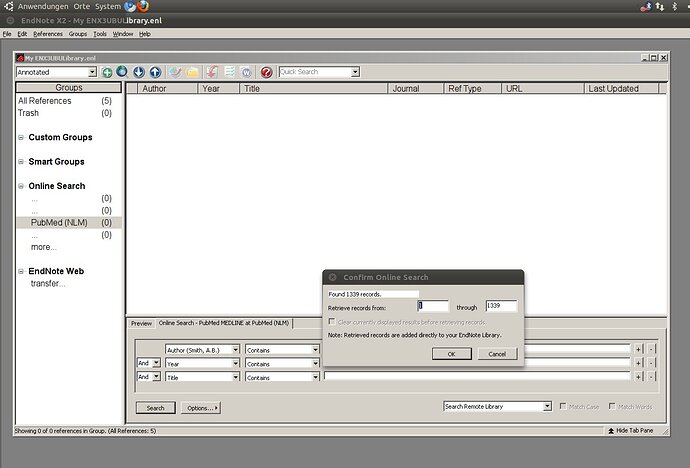Click Cancel in Confirm Online Search dialog
Viewport: 690px width, 468px height.
pos(497,354)
